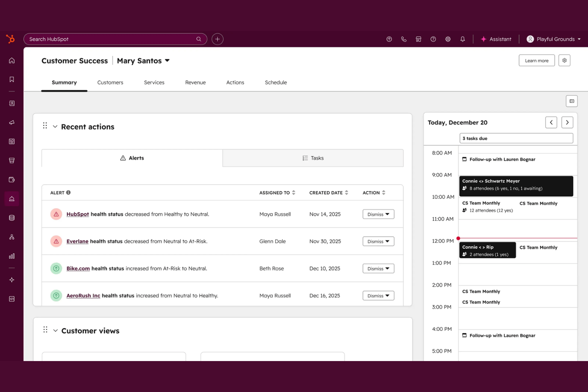
Task: Collapse the Customer views section
Action: point(55,330)
